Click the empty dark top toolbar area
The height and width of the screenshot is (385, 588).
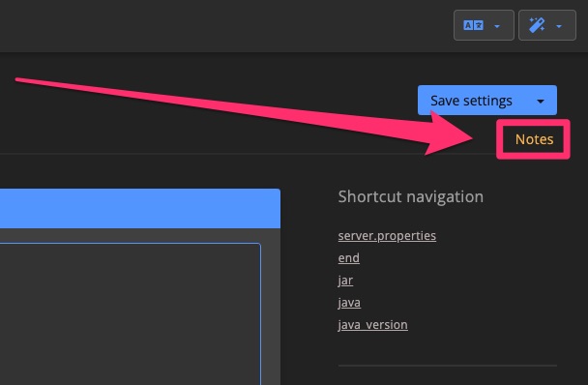pos(225,26)
